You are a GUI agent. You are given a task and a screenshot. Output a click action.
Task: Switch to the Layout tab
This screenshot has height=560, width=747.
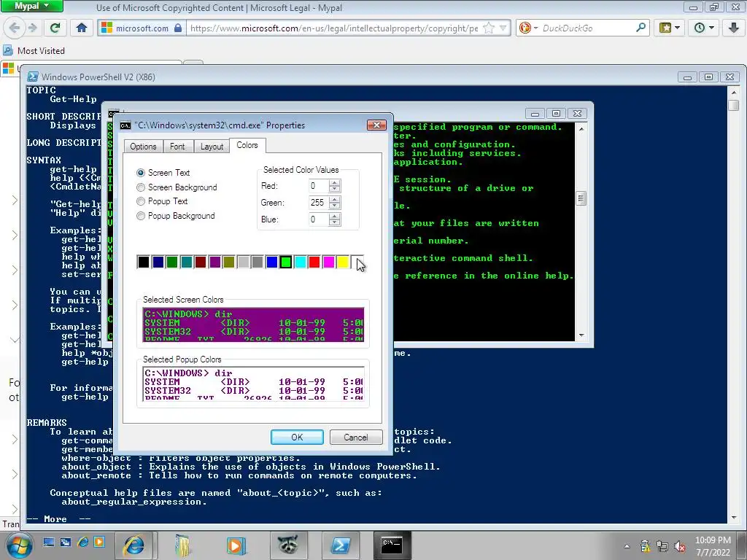[x=212, y=146]
